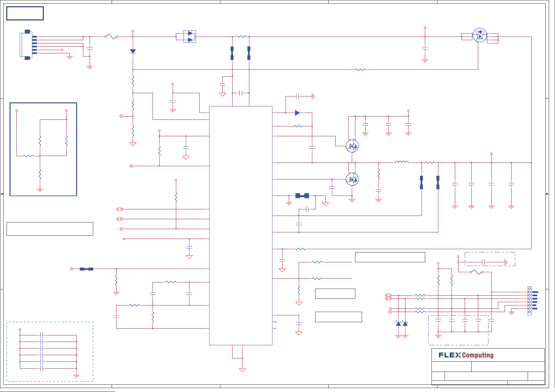
Task: Click the input connector symbol at top left
Action: 28,45
